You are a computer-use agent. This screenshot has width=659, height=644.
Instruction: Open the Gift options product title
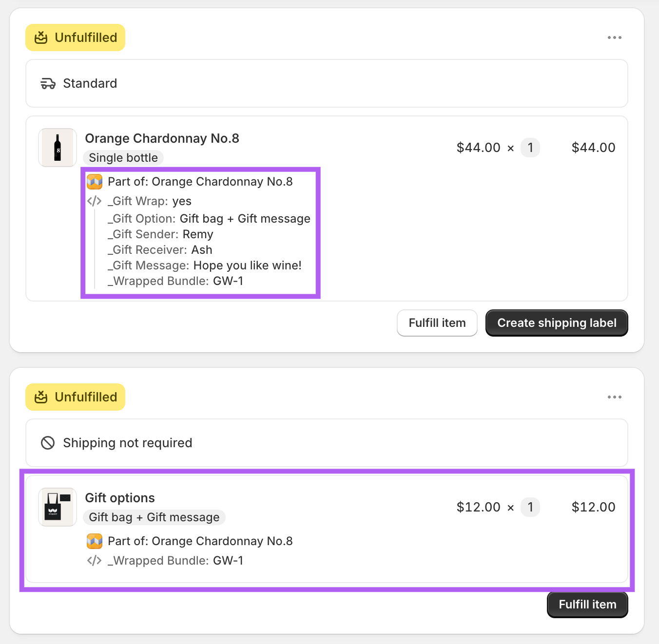120,498
